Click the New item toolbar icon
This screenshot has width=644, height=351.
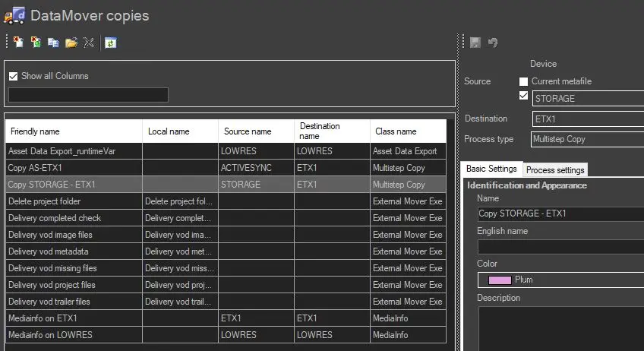(18, 43)
